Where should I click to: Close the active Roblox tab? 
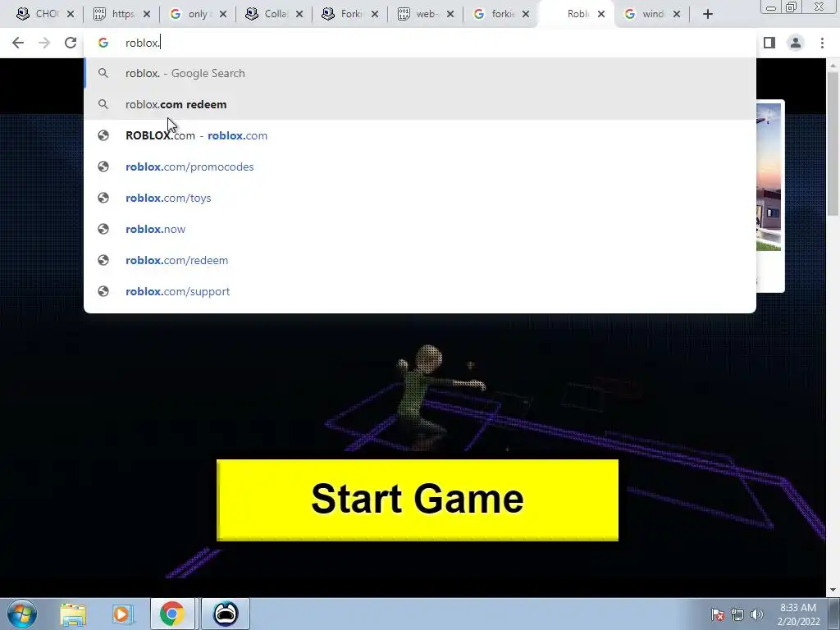(601, 14)
